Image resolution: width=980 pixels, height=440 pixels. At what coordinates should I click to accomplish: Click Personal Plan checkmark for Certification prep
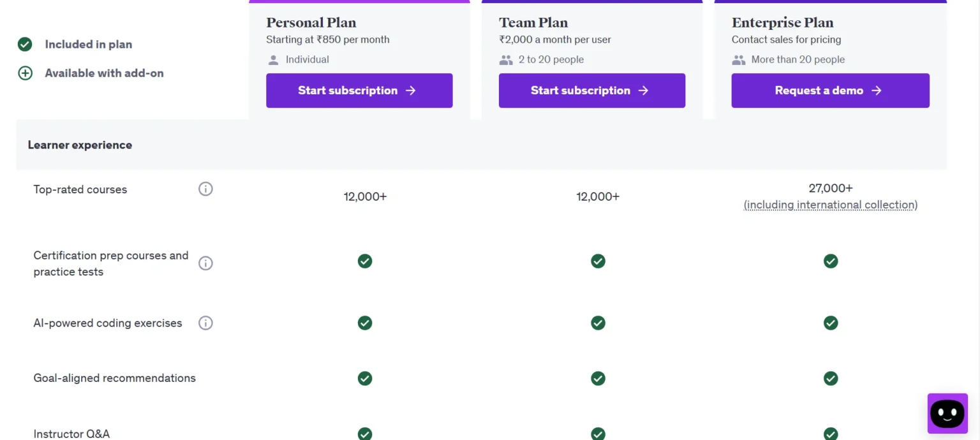tap(365, 261)
